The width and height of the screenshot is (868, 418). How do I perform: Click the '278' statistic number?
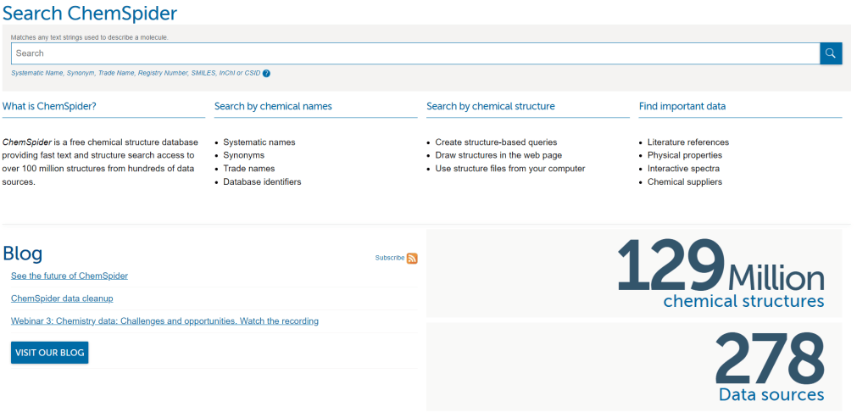769,359
